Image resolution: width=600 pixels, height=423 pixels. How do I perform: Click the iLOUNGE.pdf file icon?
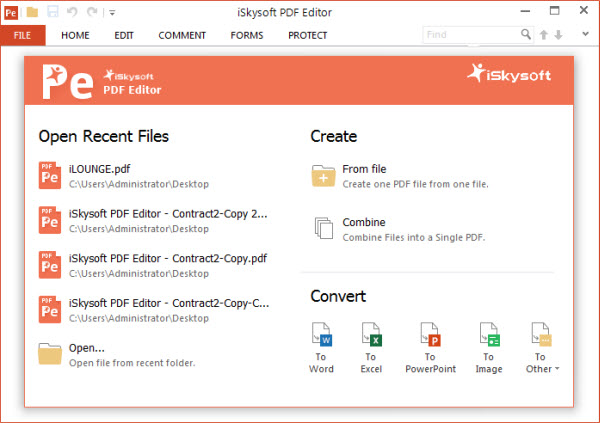point(50,175)
